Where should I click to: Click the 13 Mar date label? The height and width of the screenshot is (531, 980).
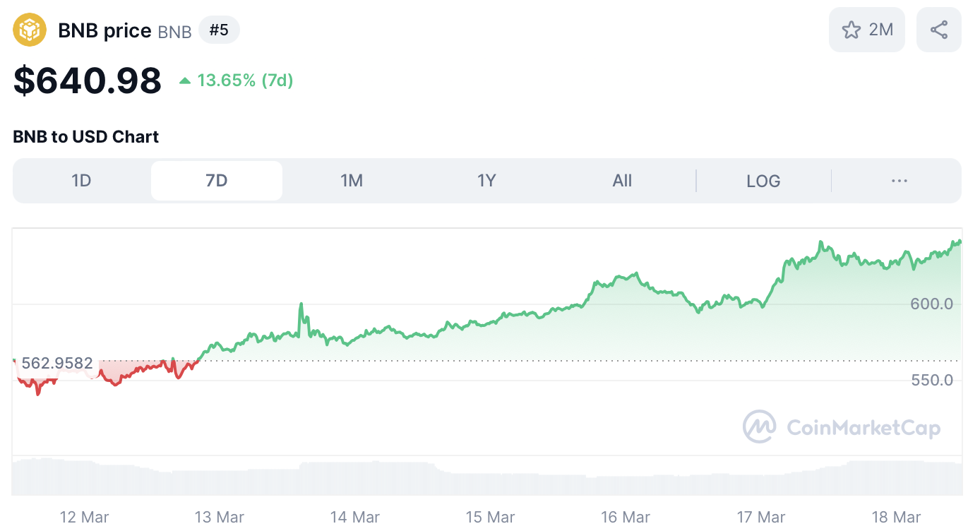[220, 517]
